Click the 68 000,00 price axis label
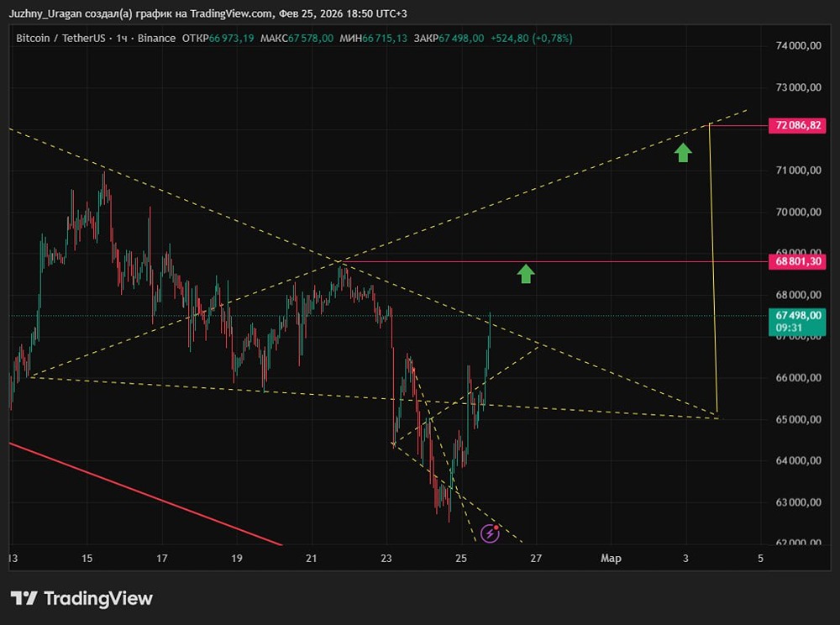Viewport: 840px width, 625px height. pyautogui.click(x=798, y=295)
